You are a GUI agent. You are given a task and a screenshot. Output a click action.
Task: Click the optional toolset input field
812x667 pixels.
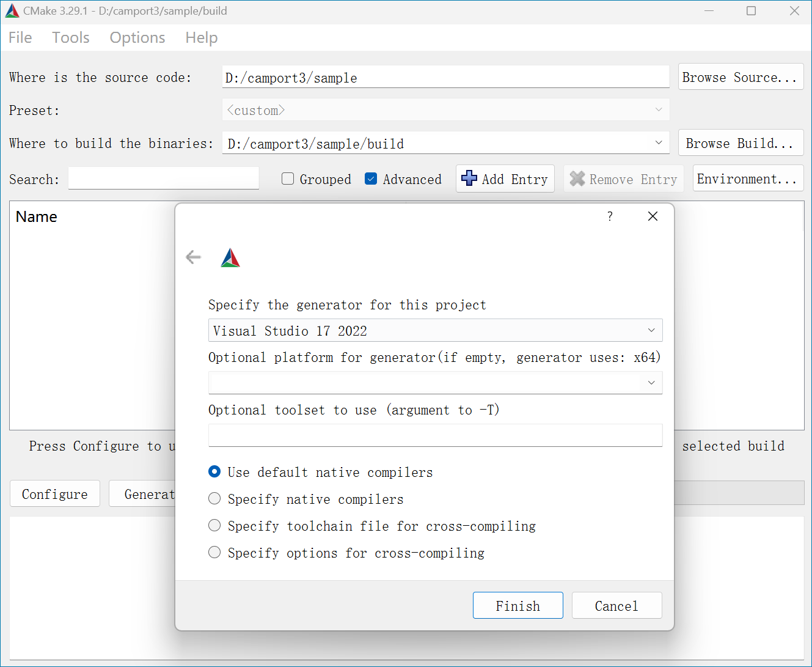(x=436, y=435)
